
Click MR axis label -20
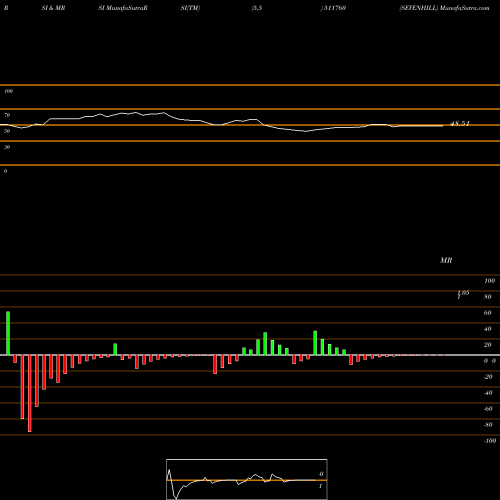tap(488, 377)
